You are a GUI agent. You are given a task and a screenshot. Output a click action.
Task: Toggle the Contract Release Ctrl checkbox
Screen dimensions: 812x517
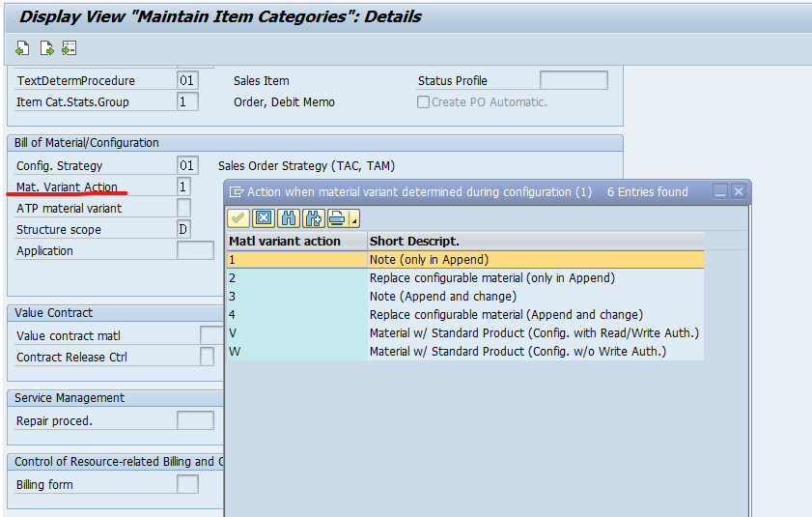pos(207,357)
